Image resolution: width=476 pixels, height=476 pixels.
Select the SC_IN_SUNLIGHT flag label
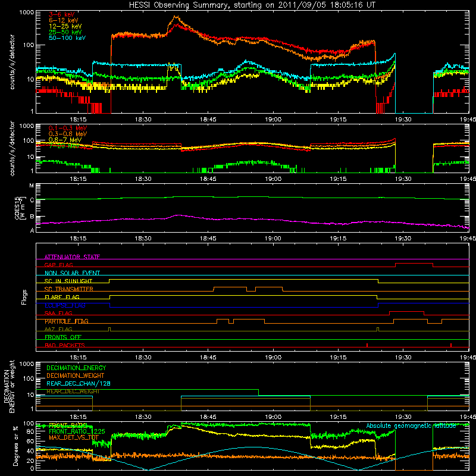(x=68, y=281)
